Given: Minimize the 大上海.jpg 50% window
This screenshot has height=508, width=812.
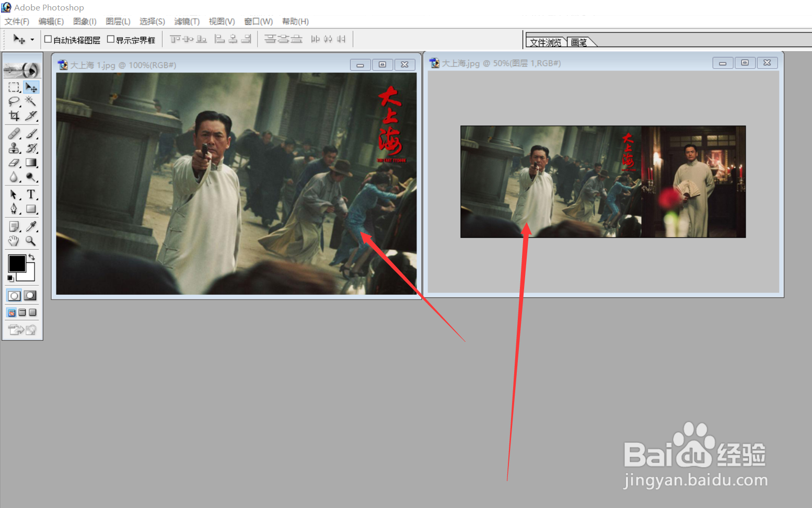Looking at the screenshot, I should (x=723, y=63).
